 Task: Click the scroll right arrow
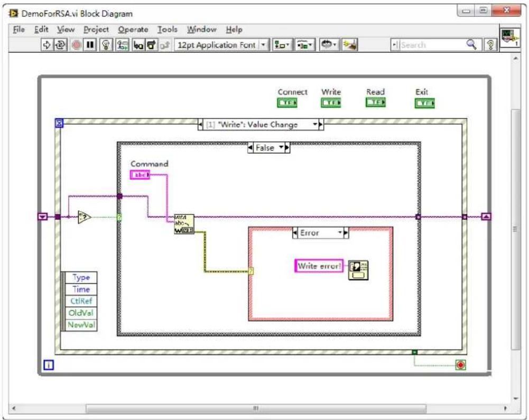tap(505, 408)
